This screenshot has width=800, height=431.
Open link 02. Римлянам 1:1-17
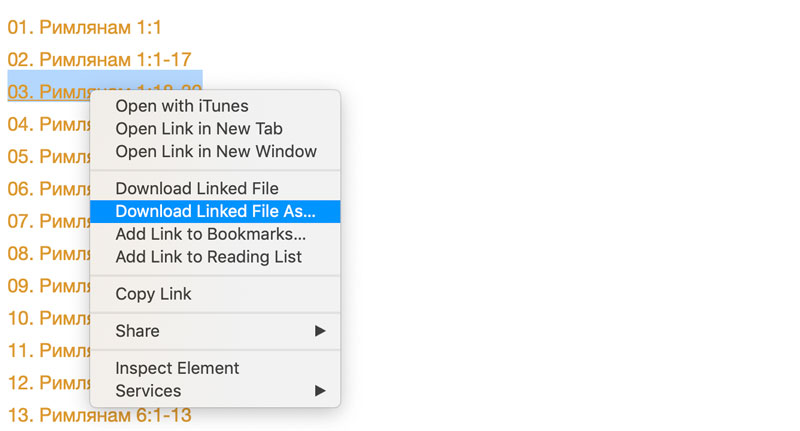(99, 60)
